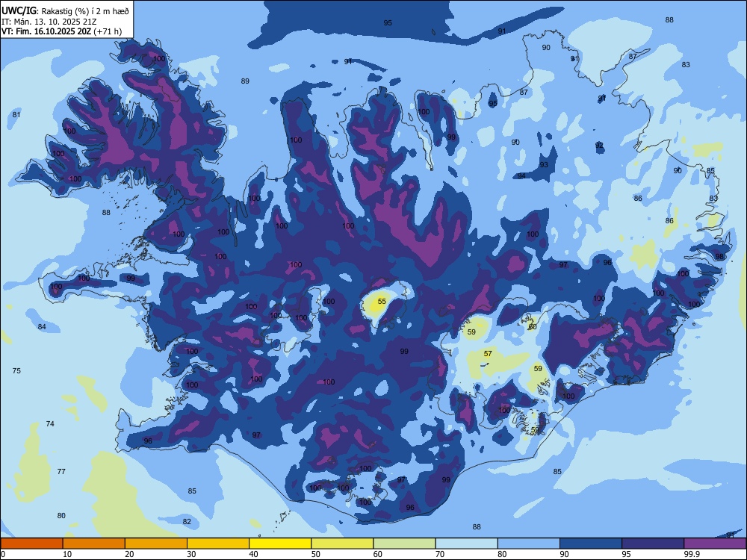The height and width of the screenshot is (560, 747).
Task: Click the dark orange 0–10 legend swatch
Action: 31,544
